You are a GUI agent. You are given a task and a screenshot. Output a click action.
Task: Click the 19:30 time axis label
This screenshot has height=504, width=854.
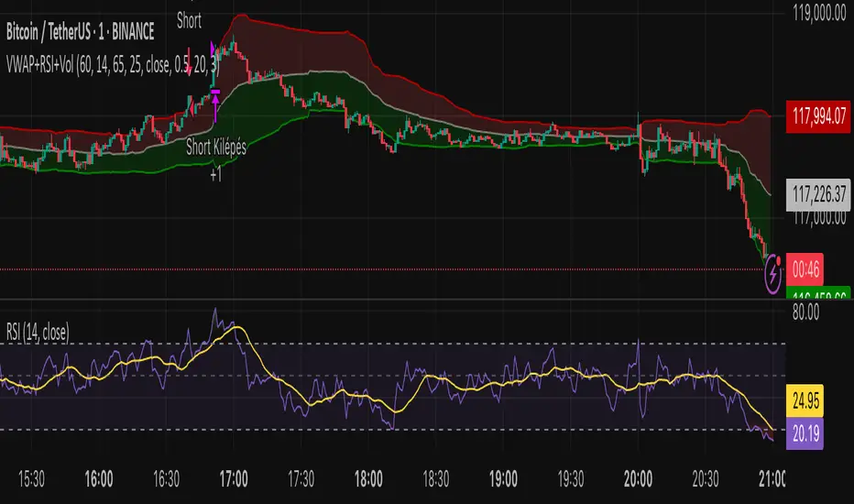[x=571, y=479]
